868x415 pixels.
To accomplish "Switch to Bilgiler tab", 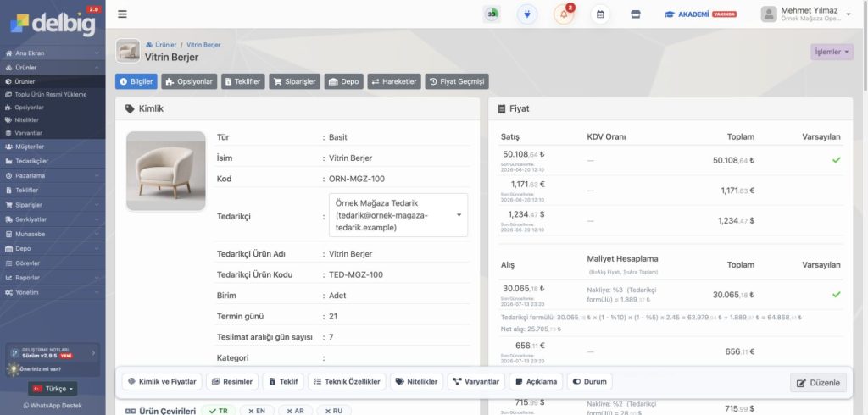I will coord(136,81).
